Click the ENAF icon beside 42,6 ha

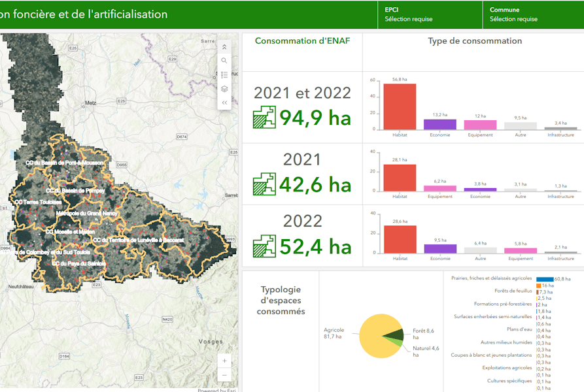pyautogui.click(x=264, y=185)
